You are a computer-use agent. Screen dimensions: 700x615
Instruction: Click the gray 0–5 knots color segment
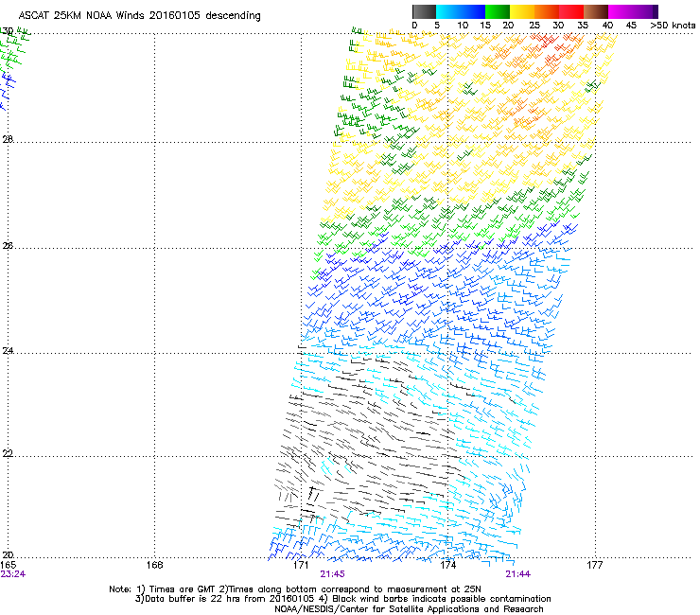tap(424, 11)
